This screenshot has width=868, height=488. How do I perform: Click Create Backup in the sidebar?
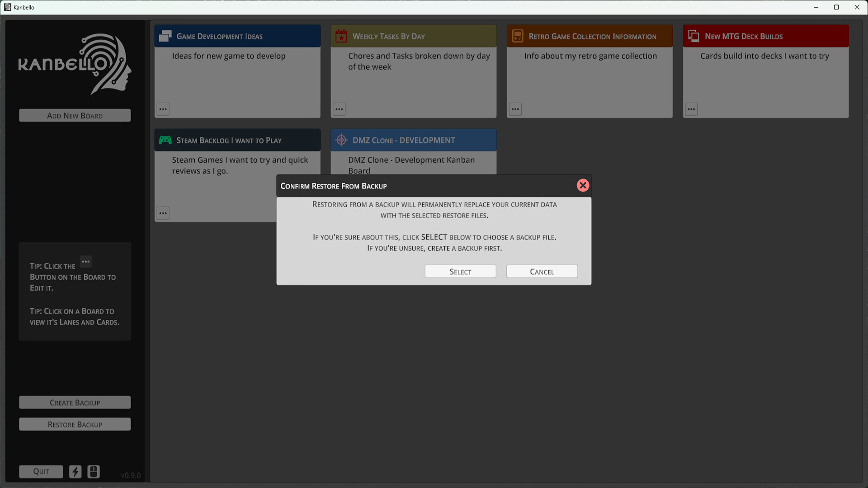(x=75, y=402)
